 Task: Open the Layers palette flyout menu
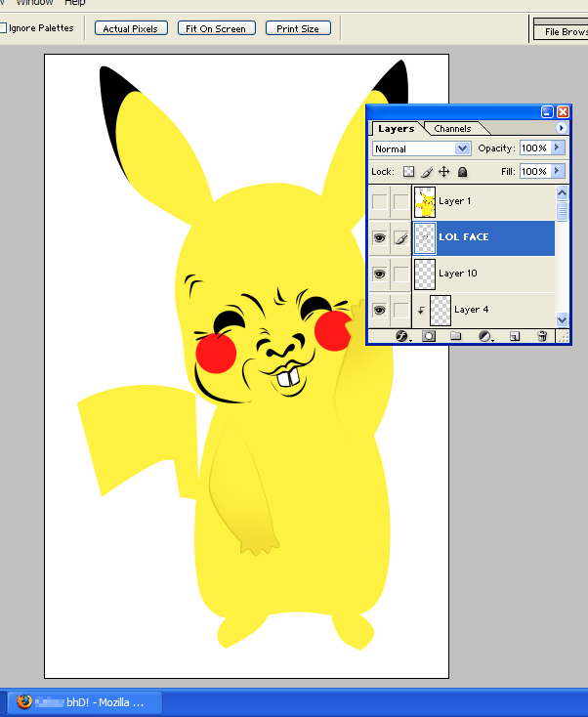[x=561, y=128]
